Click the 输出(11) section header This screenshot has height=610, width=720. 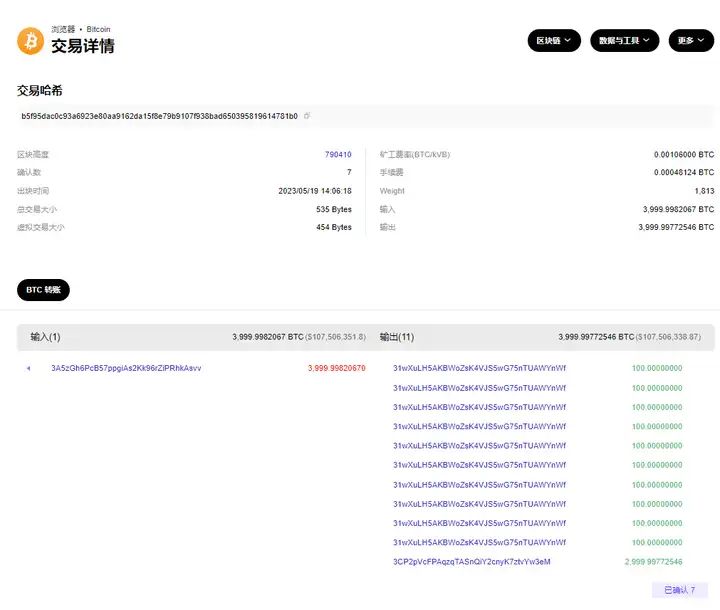click(x=397, y=337)
